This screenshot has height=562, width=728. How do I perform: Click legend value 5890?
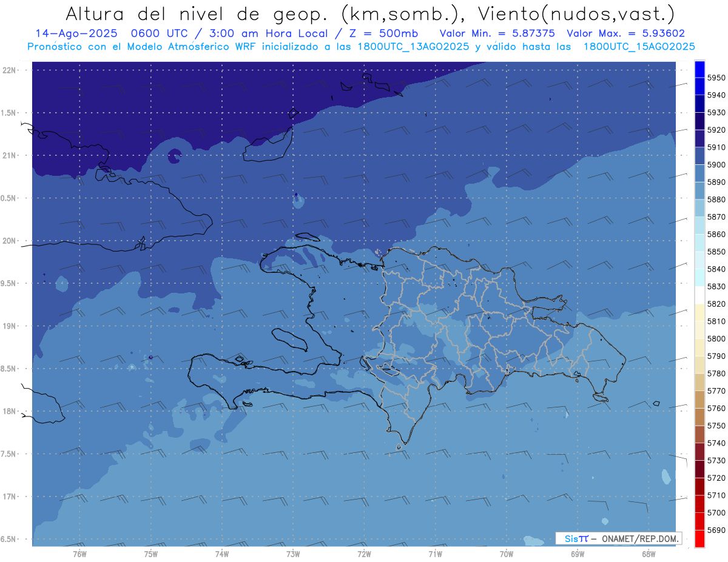point(716,182)
